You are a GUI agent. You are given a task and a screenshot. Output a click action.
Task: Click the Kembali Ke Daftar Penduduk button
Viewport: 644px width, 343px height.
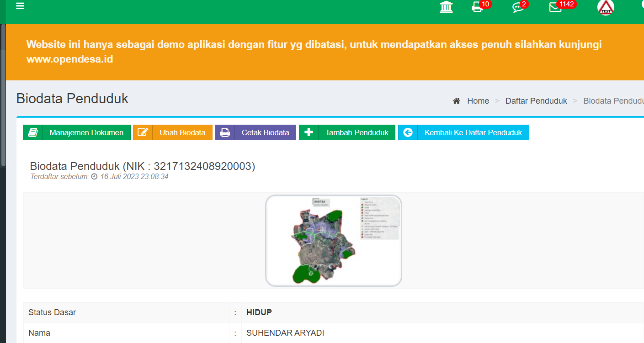(463, 132)
